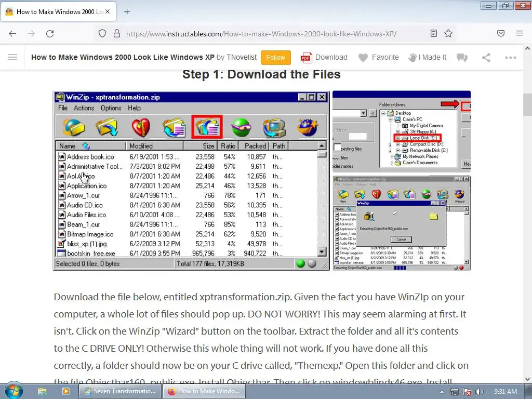Click the 9:31 AM taskbar clock
Viewport: 532px width, 399px height.
point(505,392)
